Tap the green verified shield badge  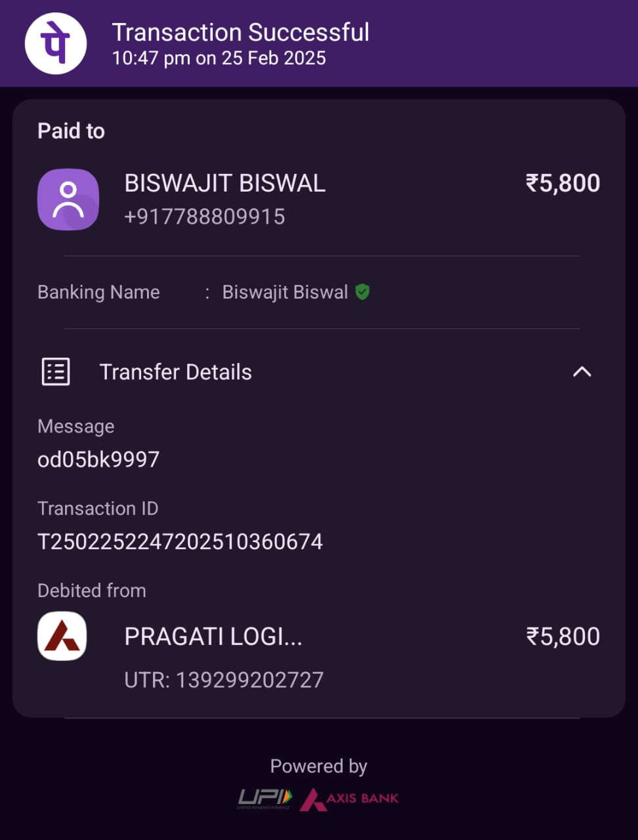pos(362,291)
